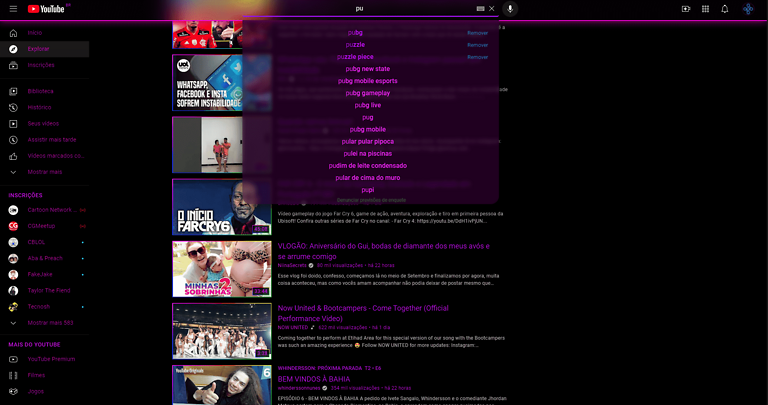Open Minhas 2 Sobrinhas vlog thumbnail
The image size is (768, 405).
click(222, 269)
